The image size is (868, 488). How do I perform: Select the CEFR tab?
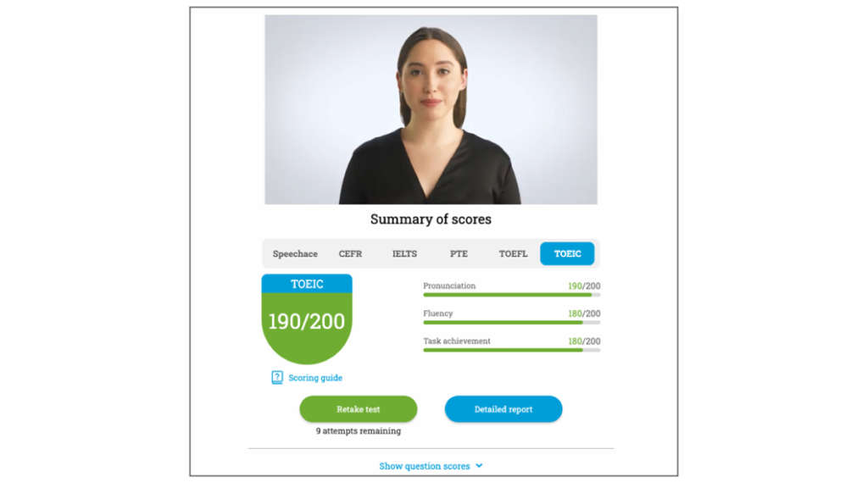pyautogui.click(x=351, y=254)
